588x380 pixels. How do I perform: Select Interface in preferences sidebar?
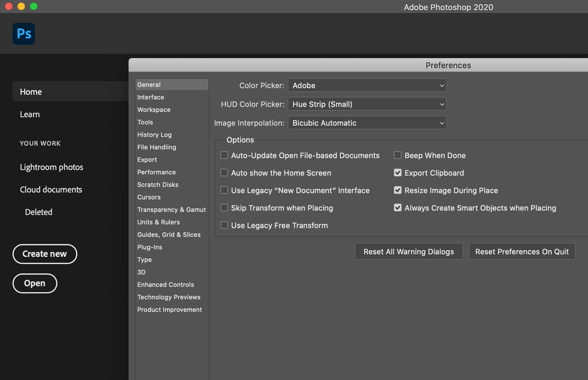[151, 97]
